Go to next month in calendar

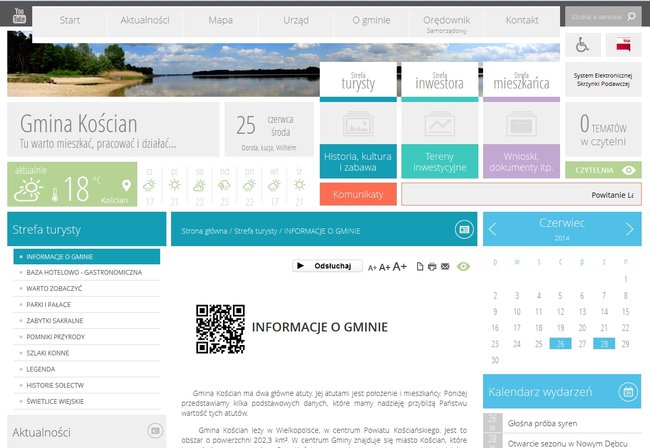629,230
